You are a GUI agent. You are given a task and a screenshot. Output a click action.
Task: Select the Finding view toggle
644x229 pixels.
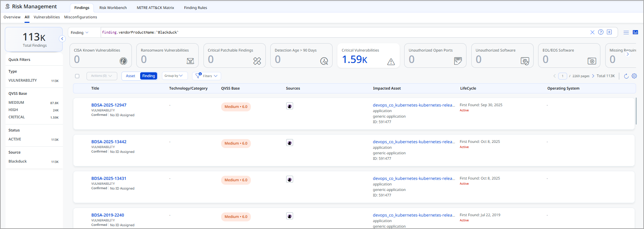[148, 76]
